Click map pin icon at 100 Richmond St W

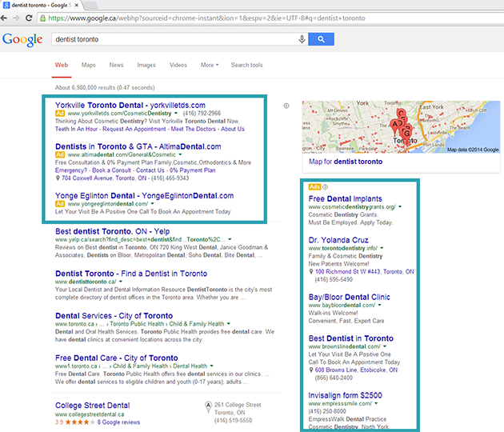tap(311, 272)
